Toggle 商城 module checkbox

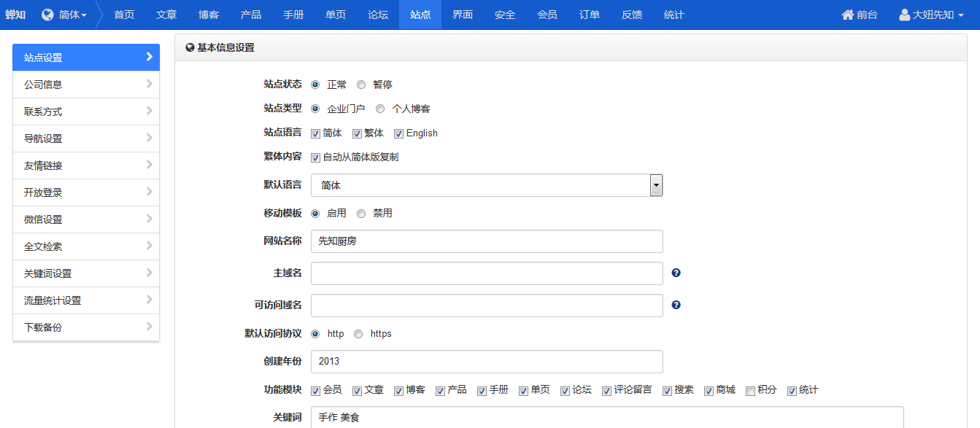[709, 391]
